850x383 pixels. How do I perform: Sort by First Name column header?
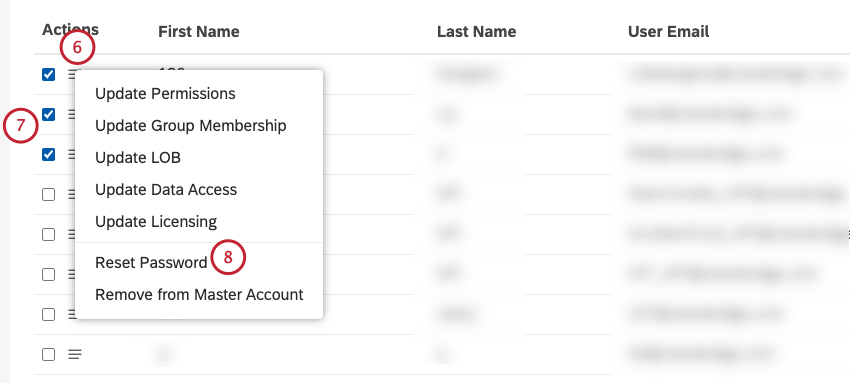pyautogui.click(x=198, y=31)
